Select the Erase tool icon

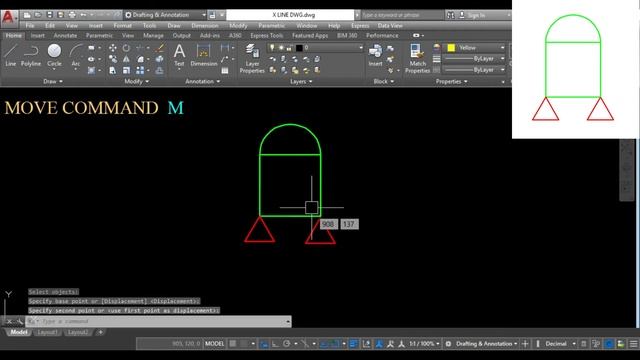coord(160,48)
